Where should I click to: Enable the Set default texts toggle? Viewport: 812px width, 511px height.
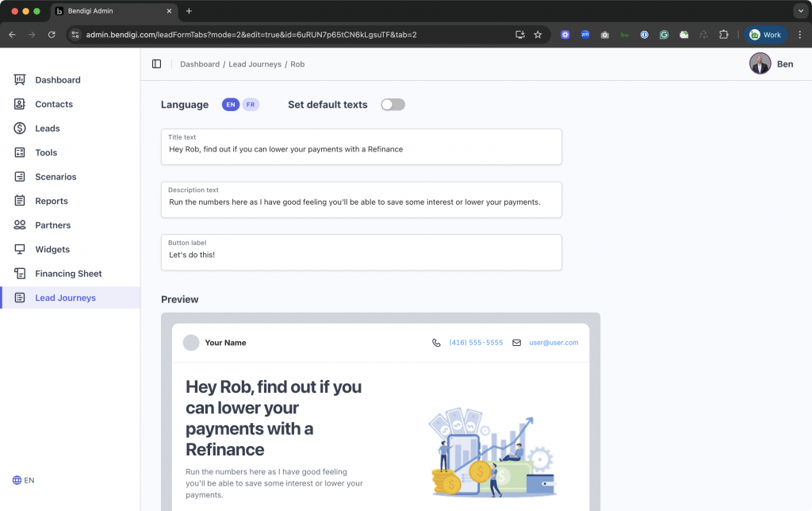tap(393, 105)
